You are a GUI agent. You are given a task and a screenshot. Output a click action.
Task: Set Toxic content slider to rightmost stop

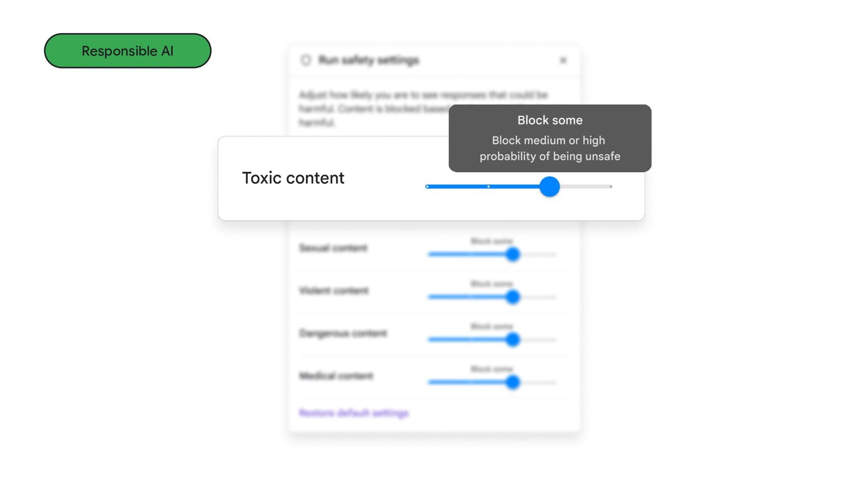pyautogui.click(x=611, y=187)
